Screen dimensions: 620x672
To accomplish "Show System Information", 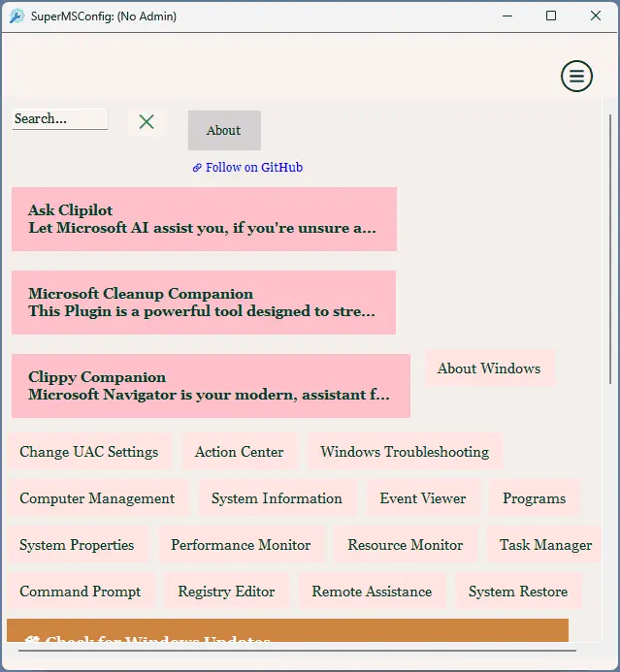I will coord(277,498).
